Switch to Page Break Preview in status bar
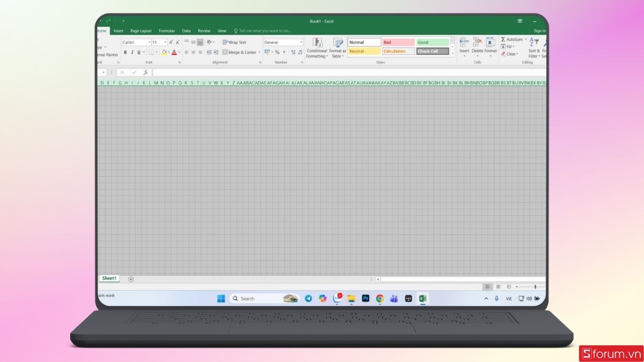Viewport: 644px width, 362px height. [x=509, y=287]
